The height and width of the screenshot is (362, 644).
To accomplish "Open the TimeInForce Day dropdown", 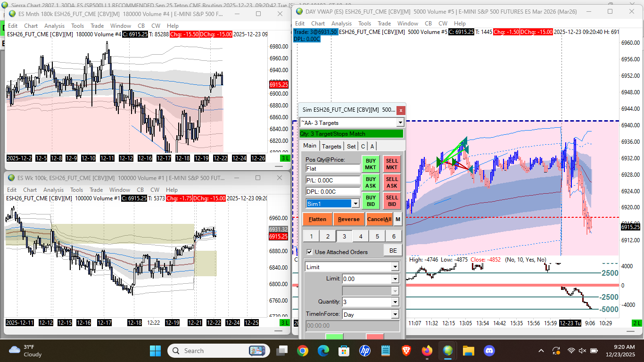I will 395,314.
